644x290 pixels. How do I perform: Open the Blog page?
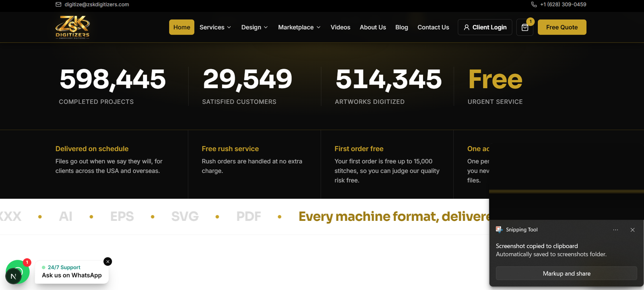point(402,27)
